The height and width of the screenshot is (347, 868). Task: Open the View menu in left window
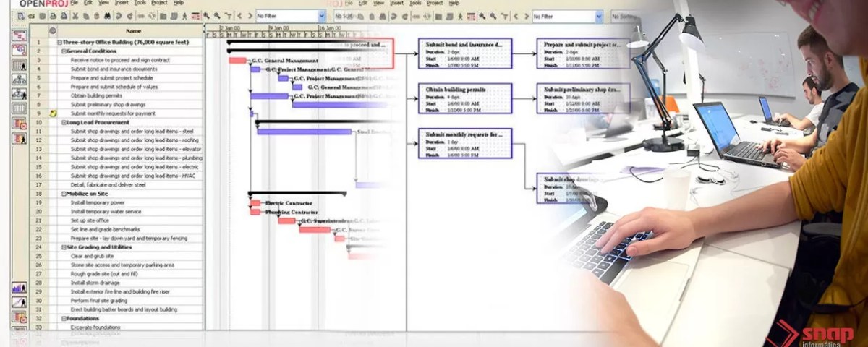click(103, 3)
